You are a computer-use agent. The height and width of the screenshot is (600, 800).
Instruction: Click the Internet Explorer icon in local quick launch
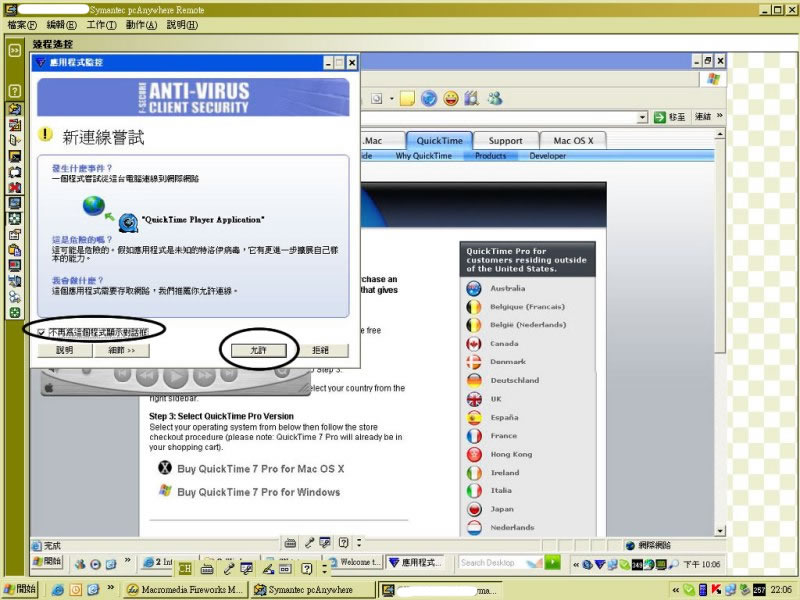(x=58, y=589)
